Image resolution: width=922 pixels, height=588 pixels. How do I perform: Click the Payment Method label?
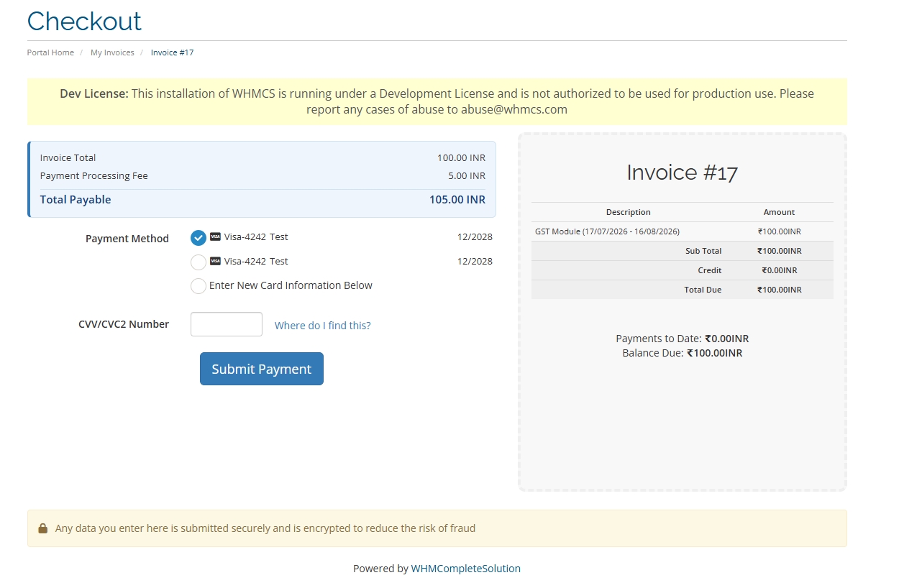(127, 239)
